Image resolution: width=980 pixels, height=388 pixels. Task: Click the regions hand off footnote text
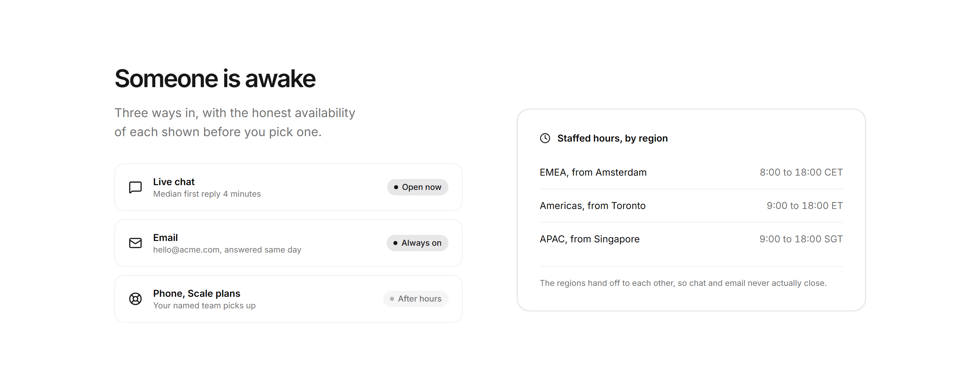pos(683,284)
